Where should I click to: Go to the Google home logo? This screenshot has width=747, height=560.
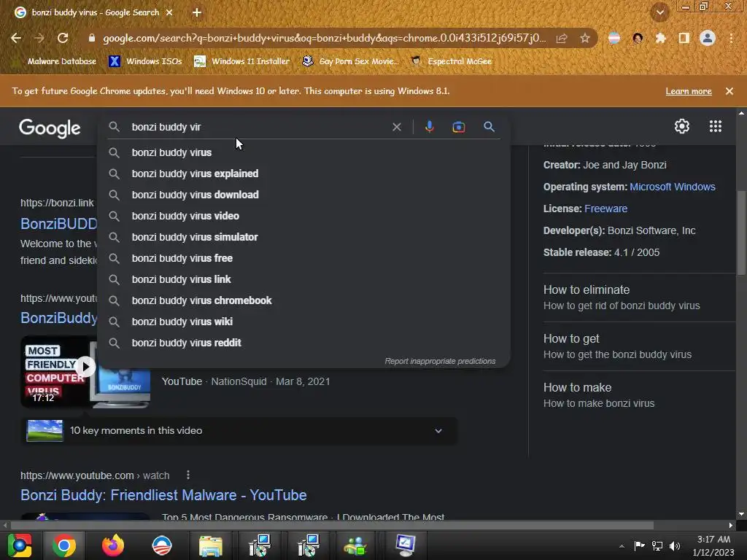click(x=50, y=128)
